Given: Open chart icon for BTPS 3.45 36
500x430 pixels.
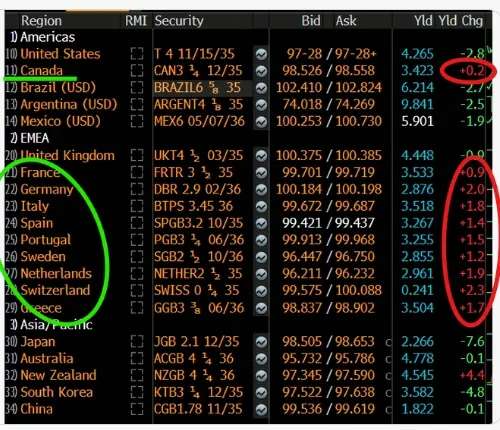Looking at the screenshot, I should (261, 206).
